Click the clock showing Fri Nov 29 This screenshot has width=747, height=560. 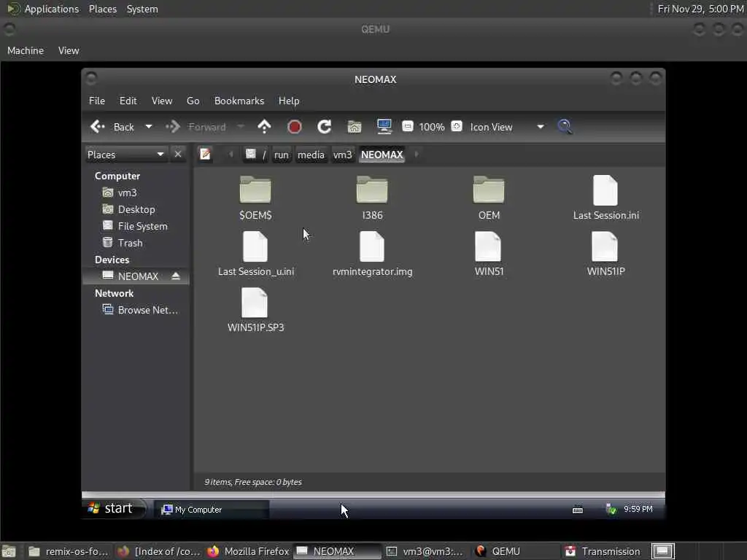click(700, 9)
